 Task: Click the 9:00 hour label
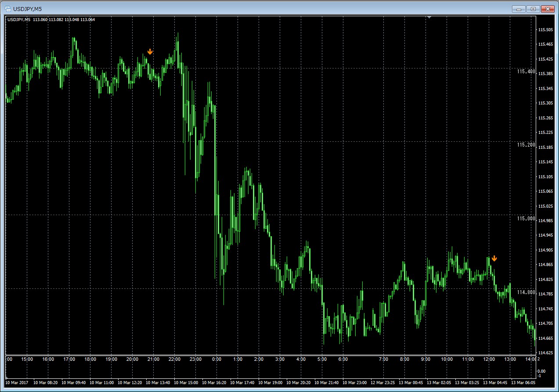426,359
